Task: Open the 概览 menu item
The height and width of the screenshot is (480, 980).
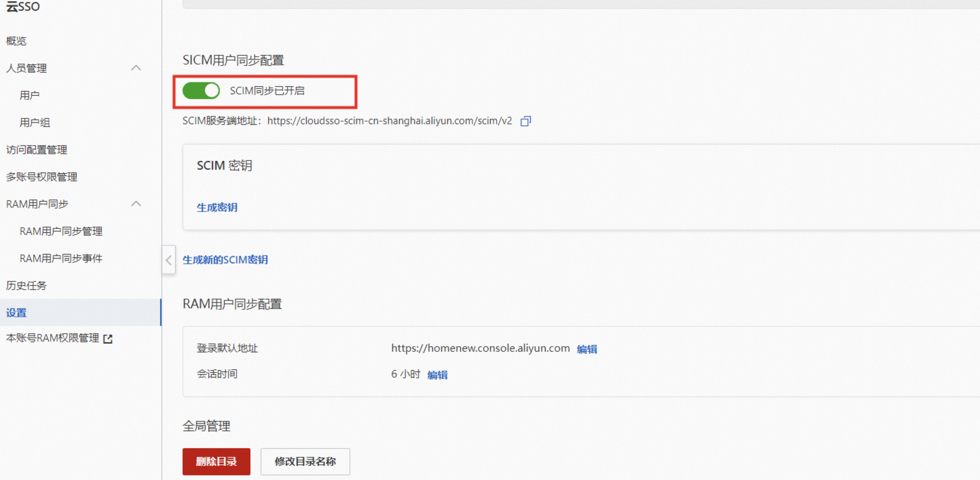Action: (x=16, y=41)
